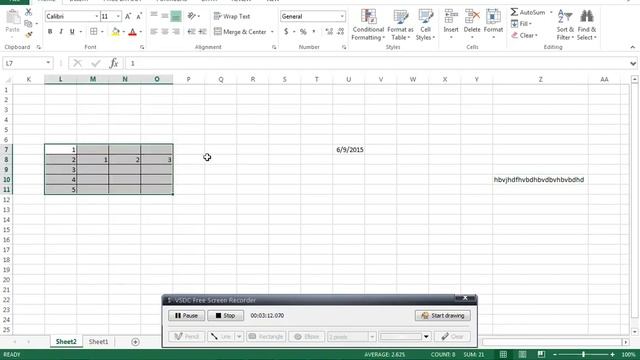640x360 pixels.
Task: Open Cell Styles gallery
Action: [425, 24]
